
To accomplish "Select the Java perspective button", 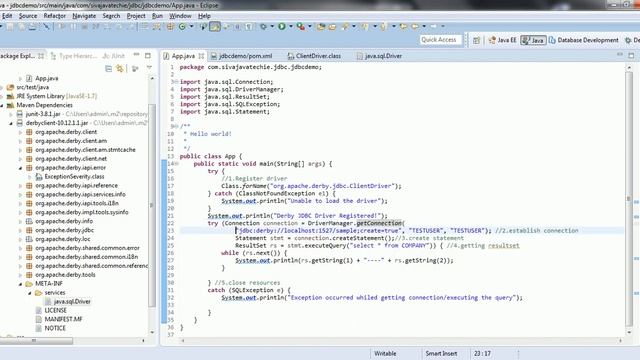I will click(533, 40).
